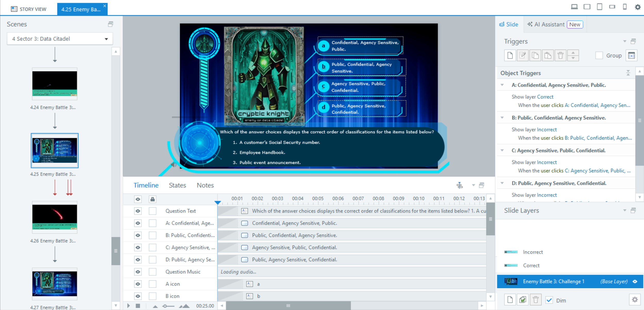Screen dimensions: 644x310
Task: Click the copy trigger icon
Action: coord(535,55)
